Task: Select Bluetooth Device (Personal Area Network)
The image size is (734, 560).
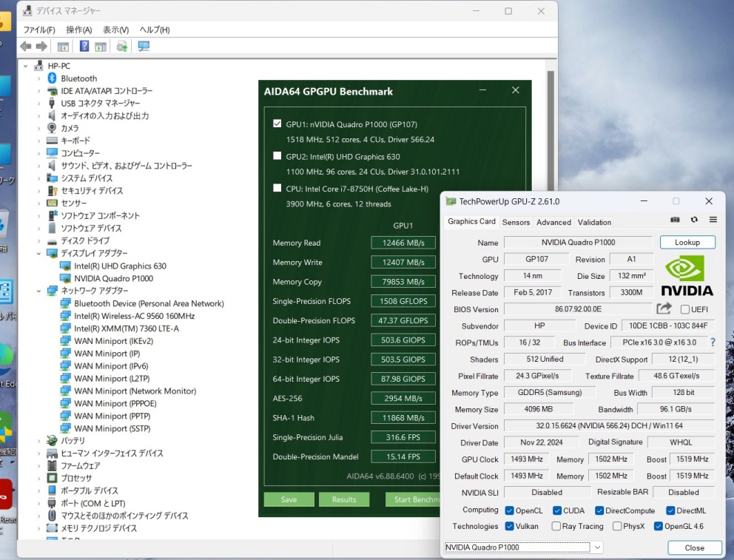Action: (149, 303)
